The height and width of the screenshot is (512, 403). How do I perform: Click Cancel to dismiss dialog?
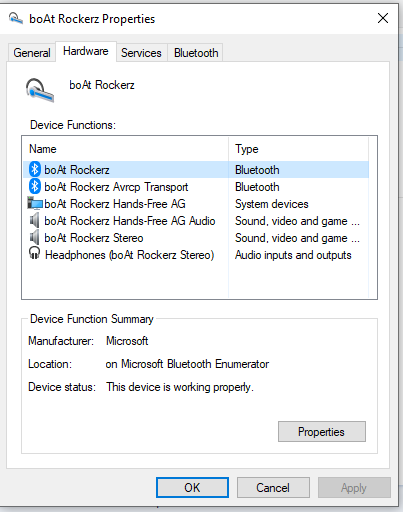[273, 488]
